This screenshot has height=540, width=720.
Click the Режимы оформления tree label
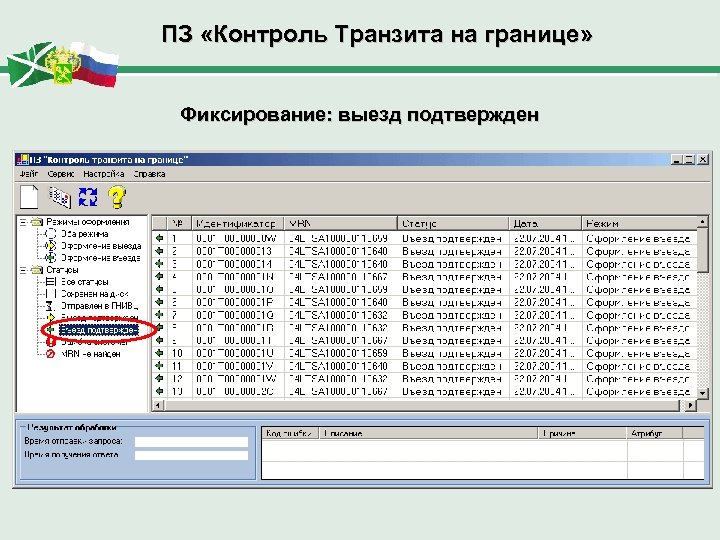coord(88,222)
